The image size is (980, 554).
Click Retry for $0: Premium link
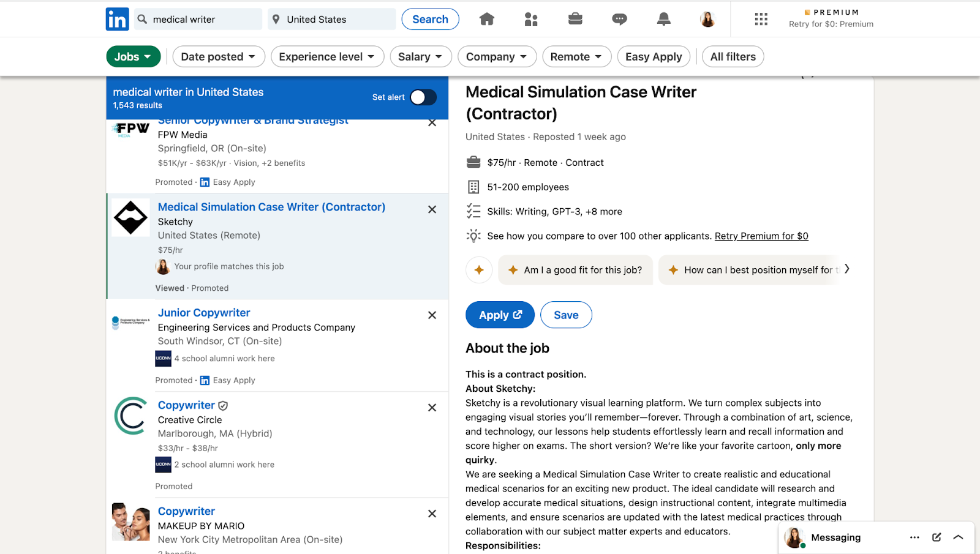(831, 24)
